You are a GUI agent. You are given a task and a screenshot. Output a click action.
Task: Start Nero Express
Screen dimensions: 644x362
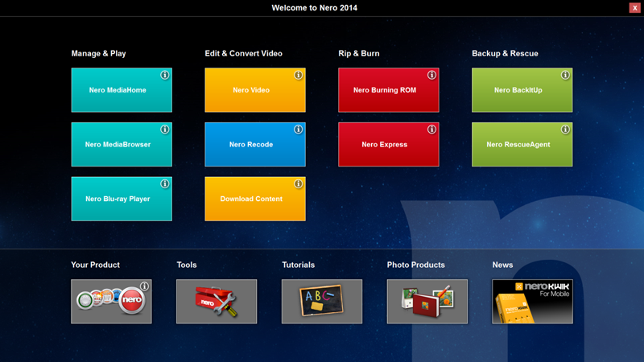click(x=389, y=145)
